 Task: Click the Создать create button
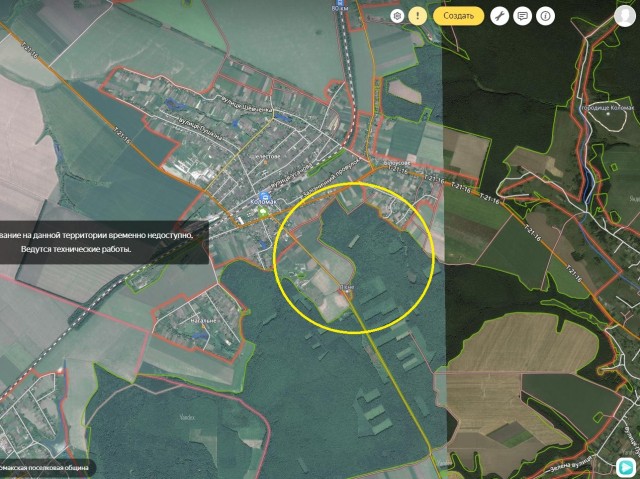(x=458, y=16)
